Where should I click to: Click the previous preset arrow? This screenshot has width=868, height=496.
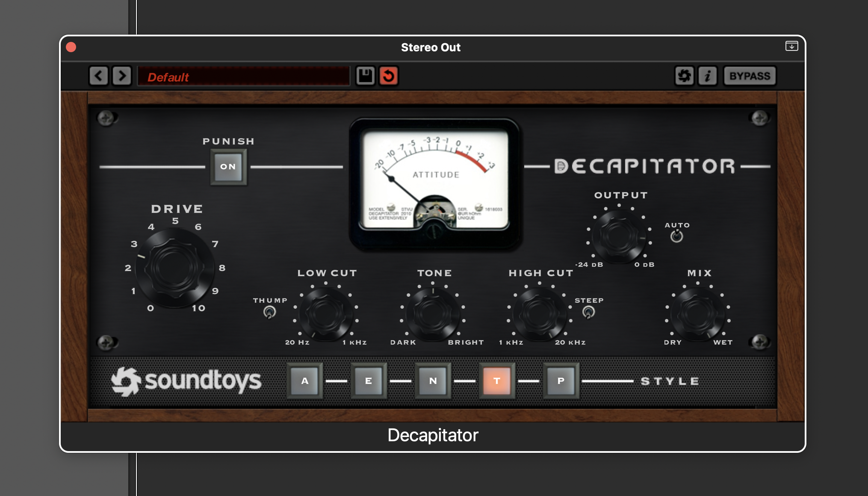[99, 76]
